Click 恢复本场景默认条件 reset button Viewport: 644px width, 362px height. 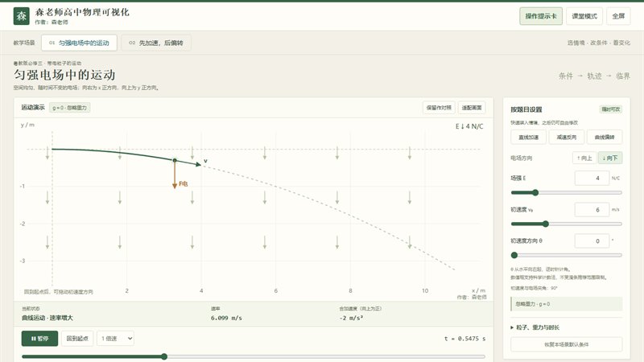click(x=567, y=344)
